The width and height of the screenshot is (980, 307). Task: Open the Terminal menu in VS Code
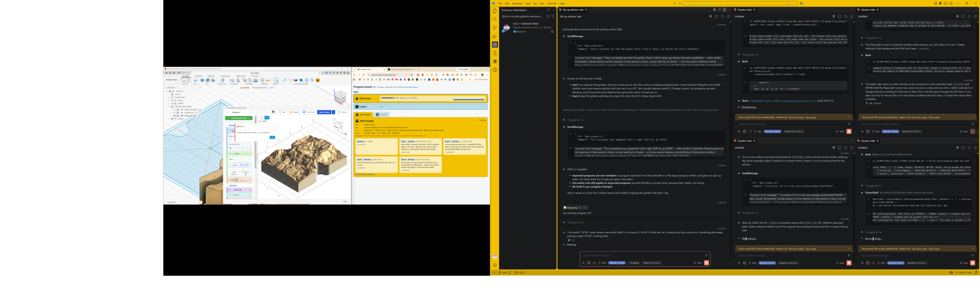point(552,4)
